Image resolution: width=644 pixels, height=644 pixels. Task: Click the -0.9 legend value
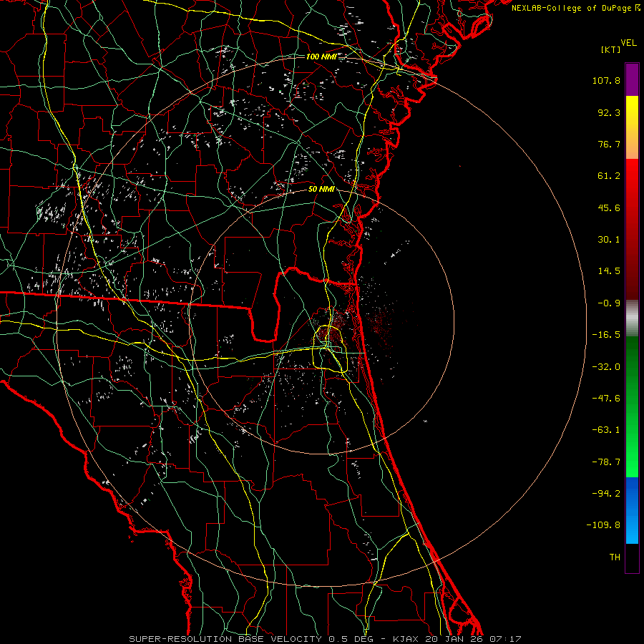click(x=609, y=303)
